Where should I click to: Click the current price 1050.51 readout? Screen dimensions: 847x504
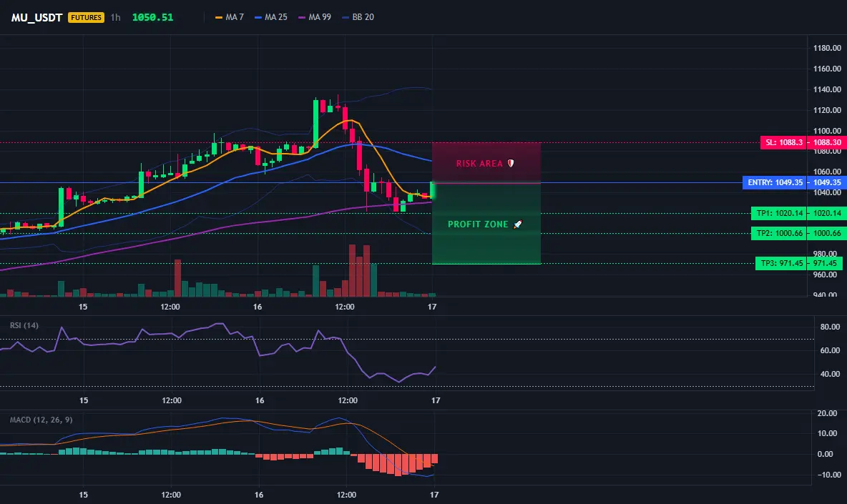tap(153, 17)
